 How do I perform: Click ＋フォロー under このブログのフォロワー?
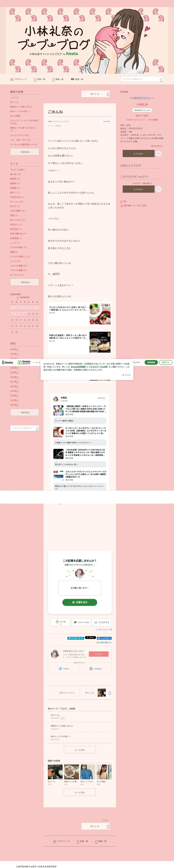138,189
